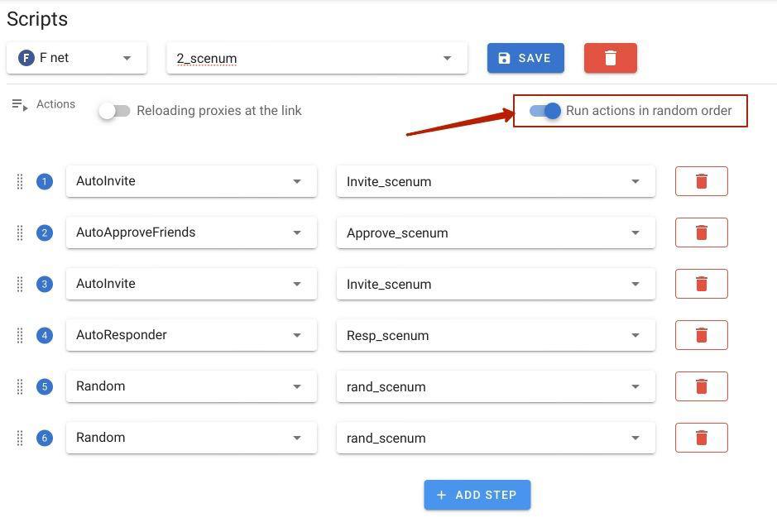Click the SAVE button

click(x=525, y=58)
